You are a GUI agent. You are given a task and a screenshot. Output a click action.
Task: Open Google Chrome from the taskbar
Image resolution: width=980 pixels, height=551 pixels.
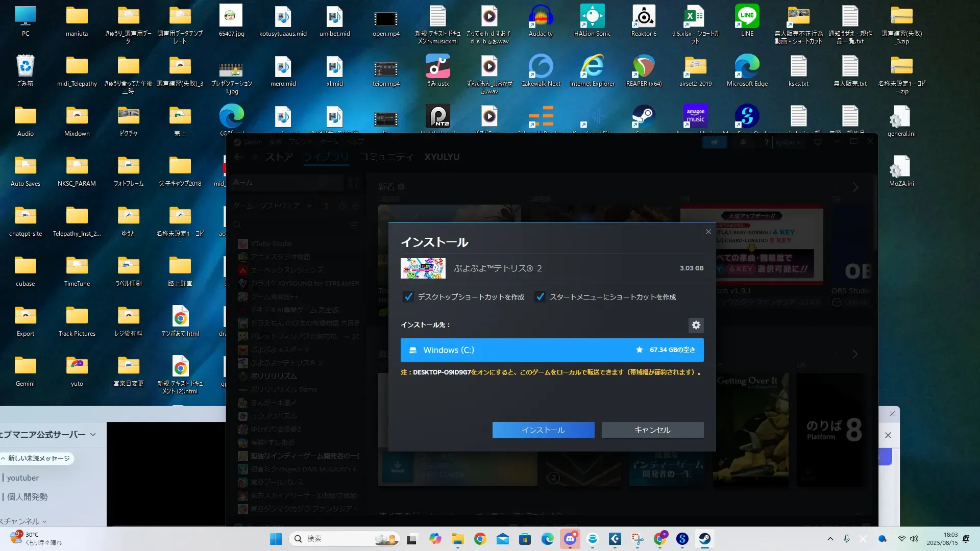tap(480, 539)
